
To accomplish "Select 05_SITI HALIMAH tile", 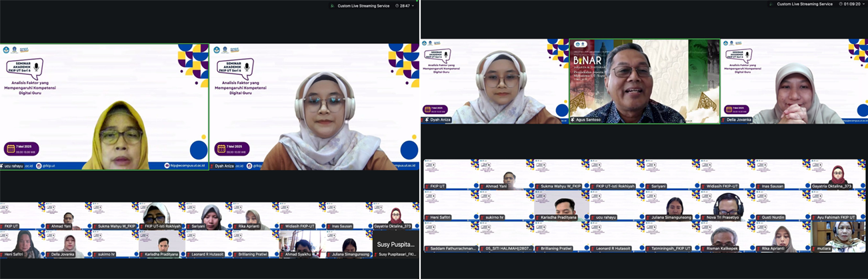I will (x=506, y=237).
